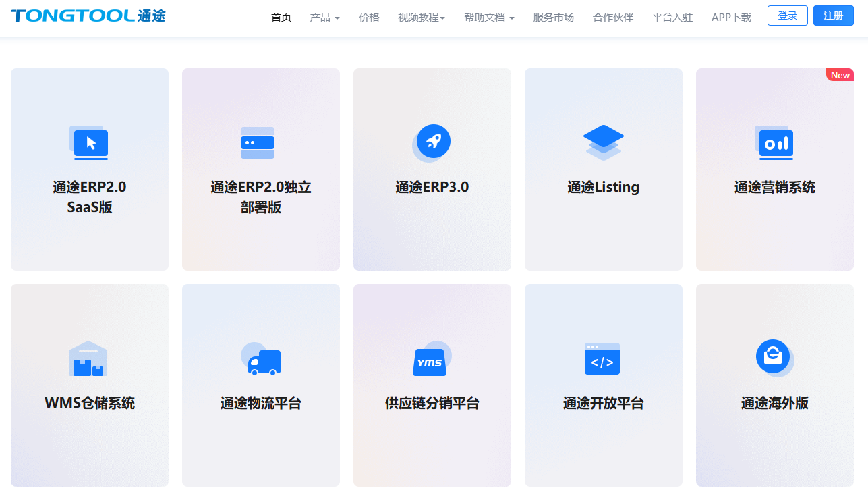Select the 首页 menu item
Viewport: 868px width, 496px height.
pos(281,17)
